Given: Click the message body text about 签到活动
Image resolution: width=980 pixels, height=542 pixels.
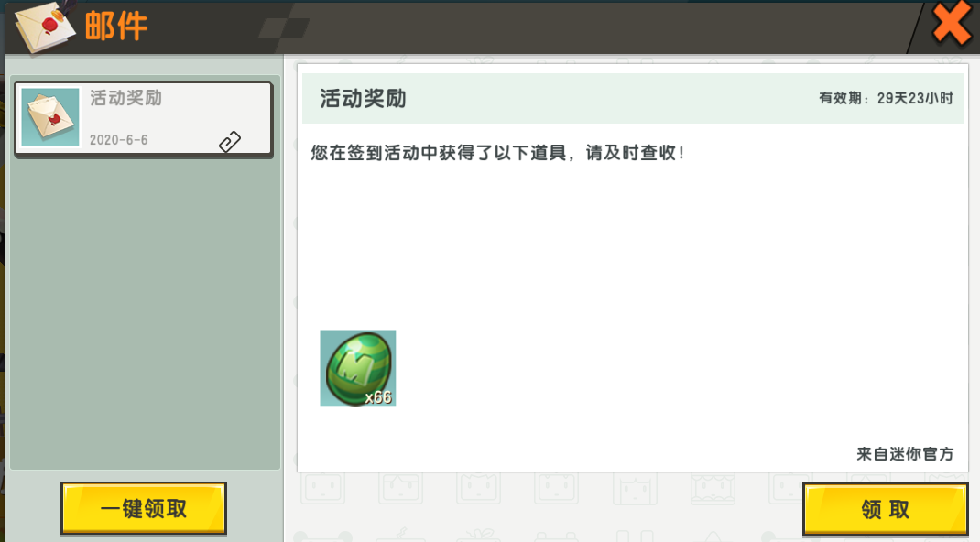Looking at the screenshot, I should 497,153.
